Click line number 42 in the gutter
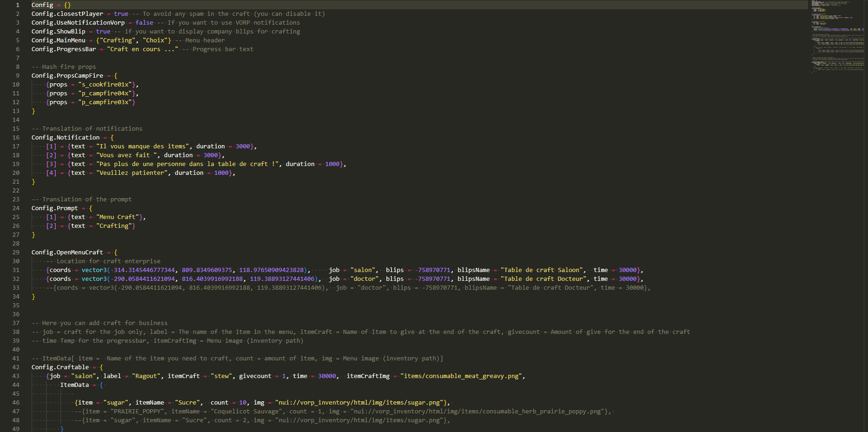 [x=16, y=367]
